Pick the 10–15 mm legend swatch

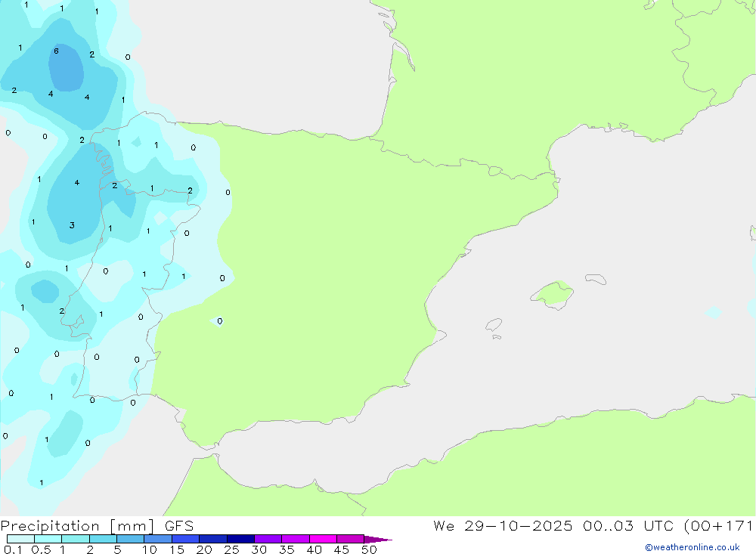click(x=158, y=539)
